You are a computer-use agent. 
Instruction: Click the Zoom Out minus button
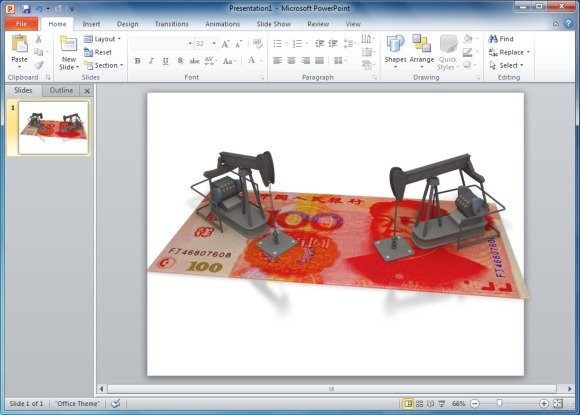[475, 404]
